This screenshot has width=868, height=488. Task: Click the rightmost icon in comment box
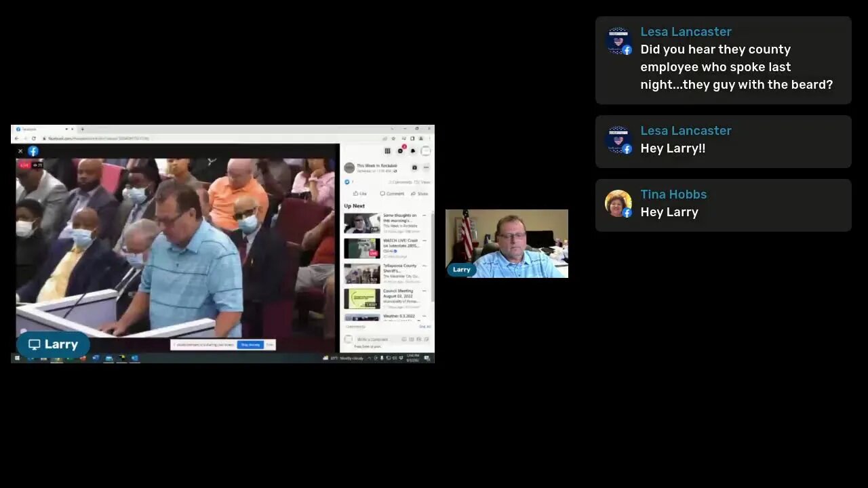pyautogui.click(x=427, y=340)
